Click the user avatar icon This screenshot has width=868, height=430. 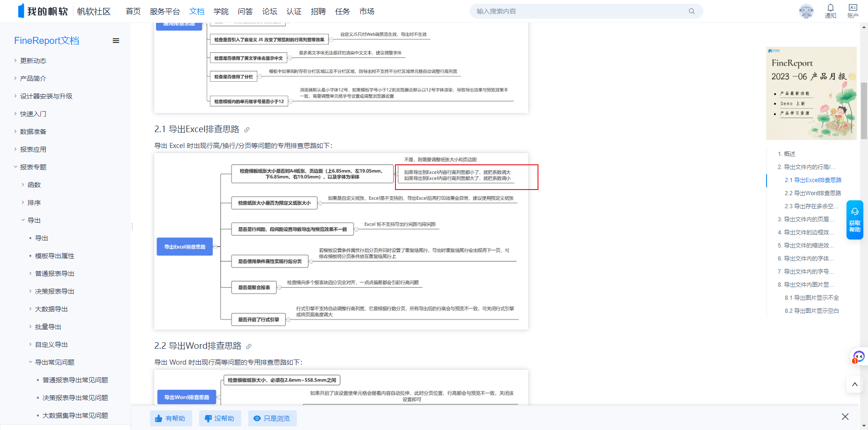[806, 11]
